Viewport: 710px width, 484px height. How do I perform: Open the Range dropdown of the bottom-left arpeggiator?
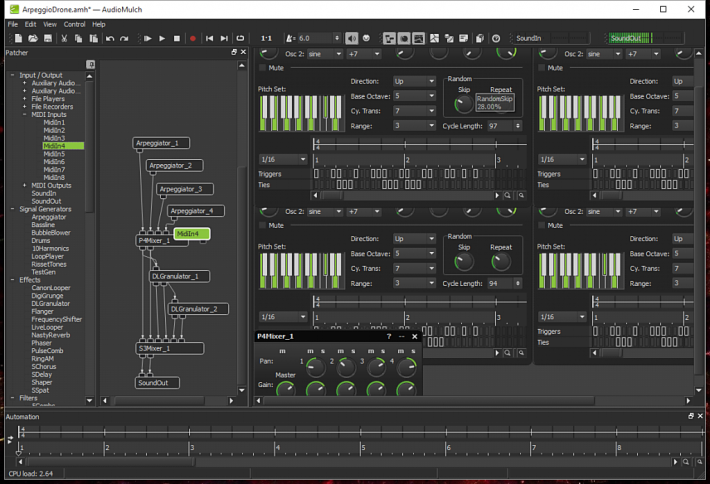coord(414,283)
